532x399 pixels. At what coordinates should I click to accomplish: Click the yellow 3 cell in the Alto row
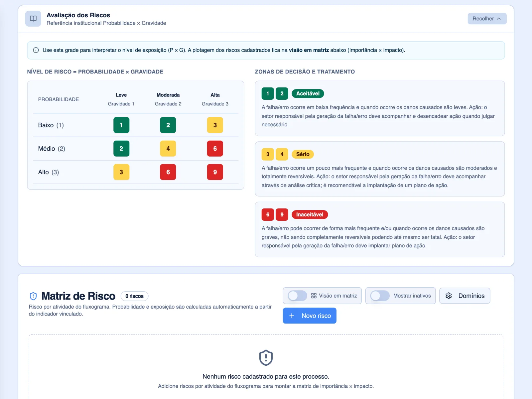pos(121,172)
